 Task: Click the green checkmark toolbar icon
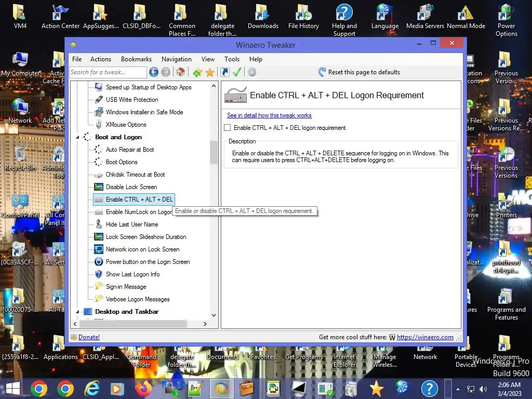pyautogui.click(x=237, y=72)
